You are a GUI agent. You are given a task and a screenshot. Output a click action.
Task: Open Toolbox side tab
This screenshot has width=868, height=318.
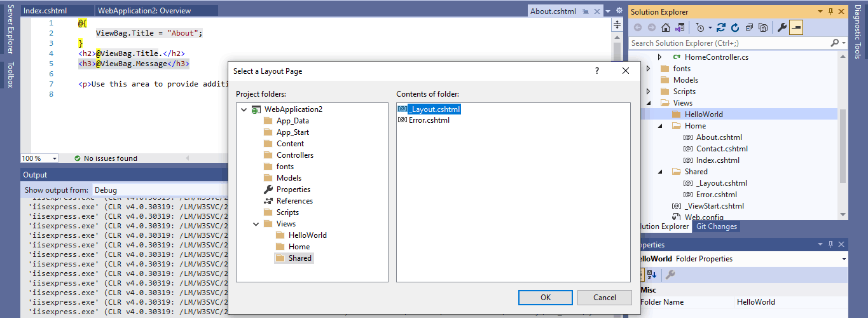pos(10,74)
